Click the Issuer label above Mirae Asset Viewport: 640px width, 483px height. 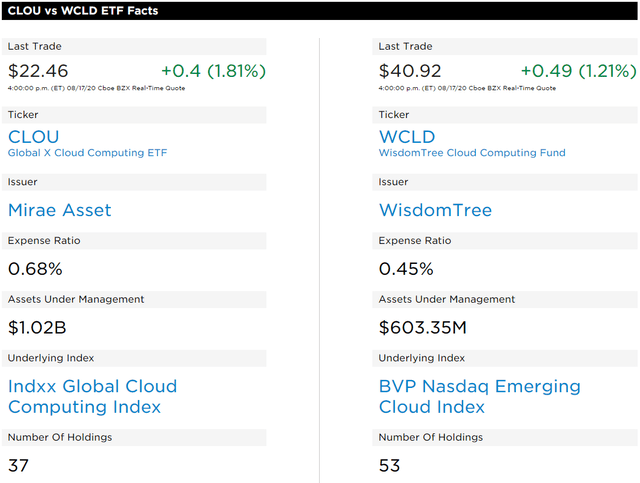click(x=22, y=182)
